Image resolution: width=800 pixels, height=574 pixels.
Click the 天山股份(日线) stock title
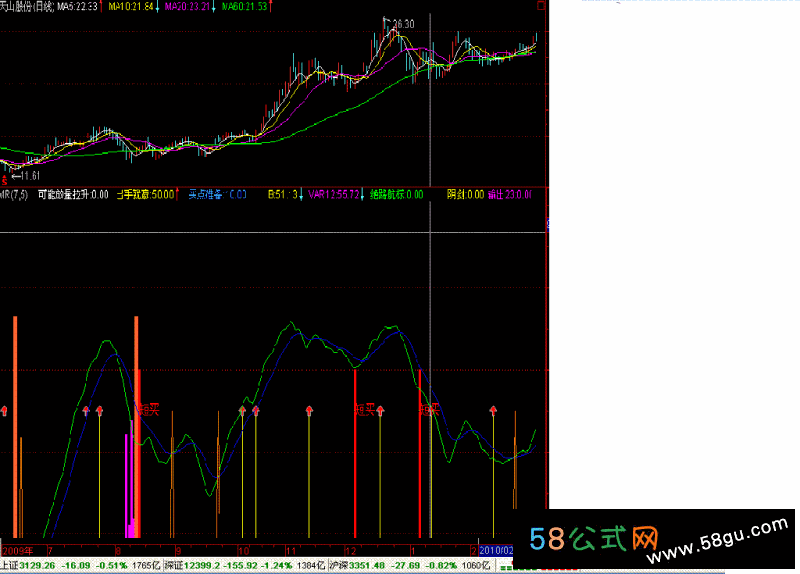pyautogui.click(x=27, y=7)
